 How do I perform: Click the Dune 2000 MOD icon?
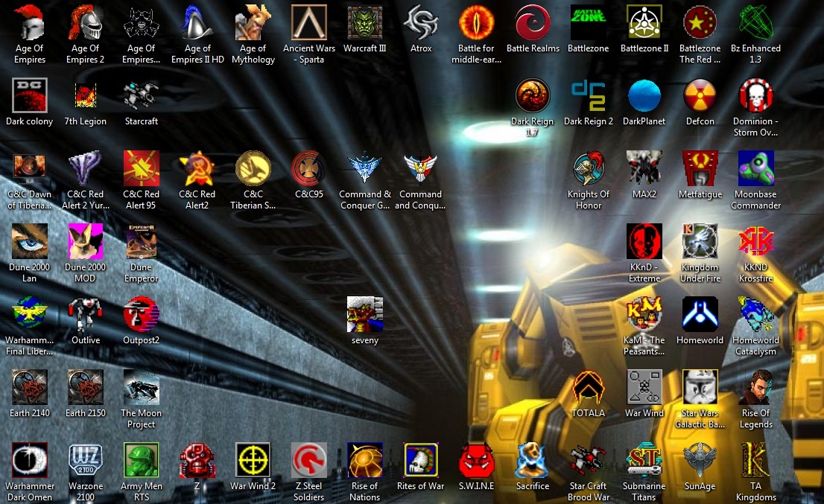[x=85, y=241]
